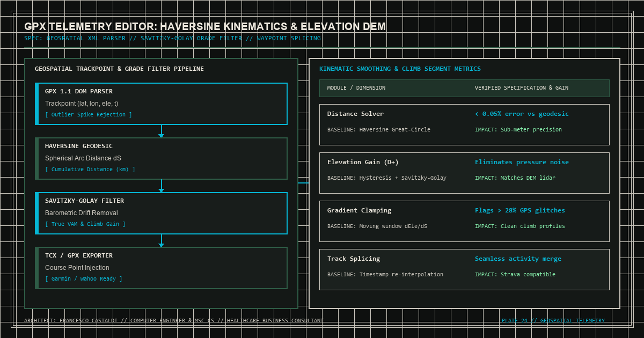Click the Geospatial Trackpoint & Grade Filter Pipeline heading

click(x=119, y=69)
